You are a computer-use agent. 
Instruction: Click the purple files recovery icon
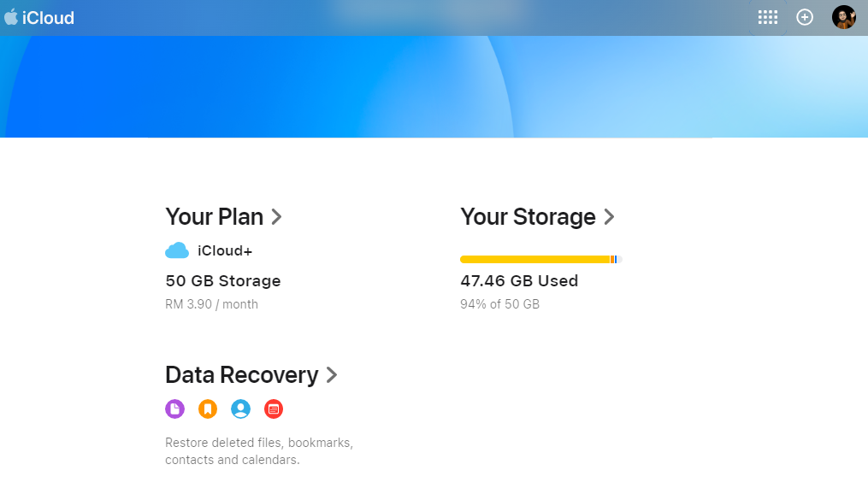tap(174, 409)
